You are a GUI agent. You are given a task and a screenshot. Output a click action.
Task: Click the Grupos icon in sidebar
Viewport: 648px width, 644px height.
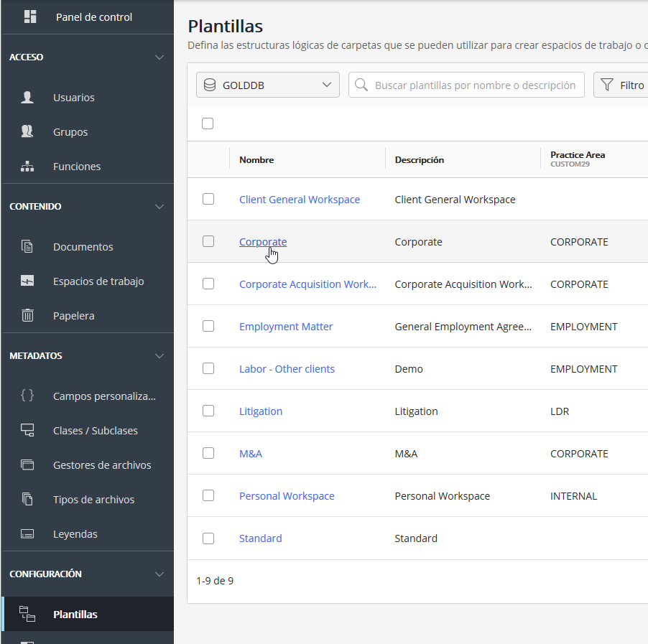tap(27, 132)
